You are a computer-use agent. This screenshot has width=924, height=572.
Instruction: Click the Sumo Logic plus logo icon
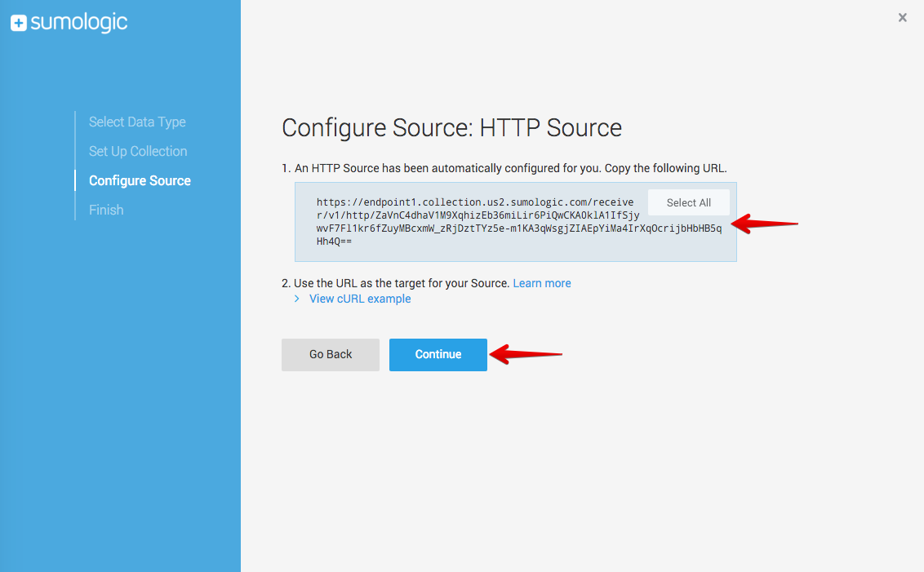pyautogui.click(x=19, y=24)
